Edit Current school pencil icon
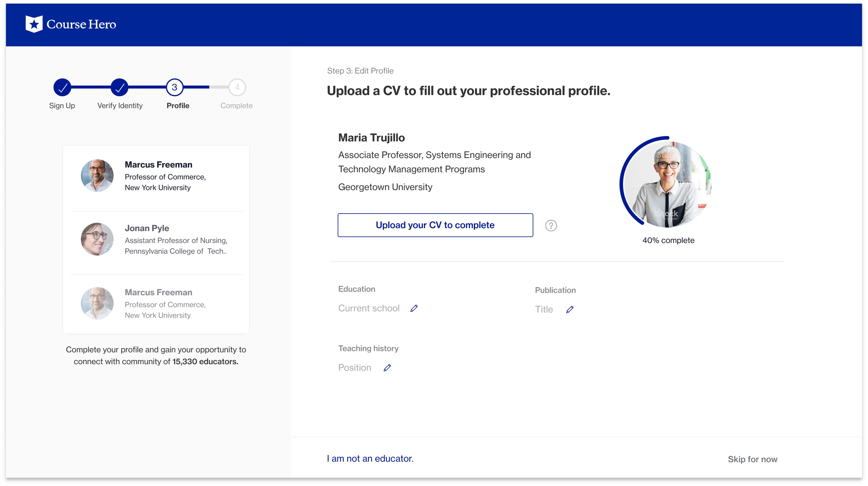868x486 pixels. pos(414,308)
